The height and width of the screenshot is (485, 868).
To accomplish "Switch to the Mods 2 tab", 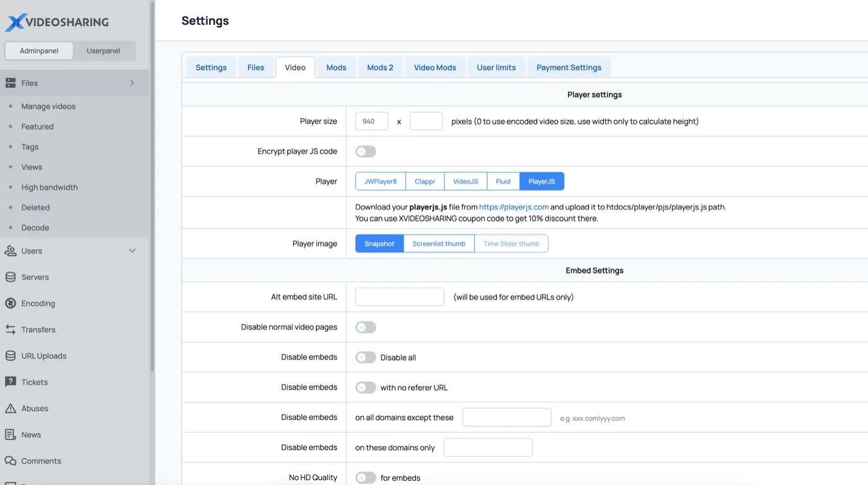I will (x=380, y=68).
